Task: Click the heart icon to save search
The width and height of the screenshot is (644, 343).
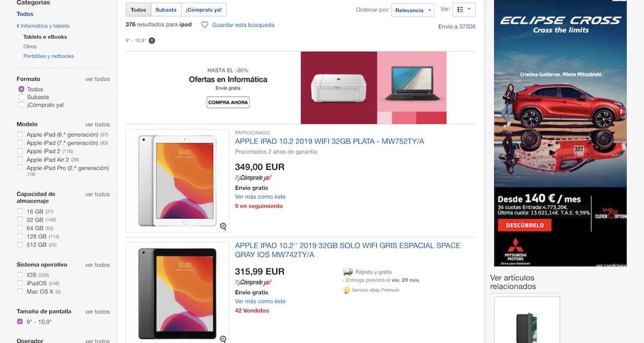Action: coord(204,25)
